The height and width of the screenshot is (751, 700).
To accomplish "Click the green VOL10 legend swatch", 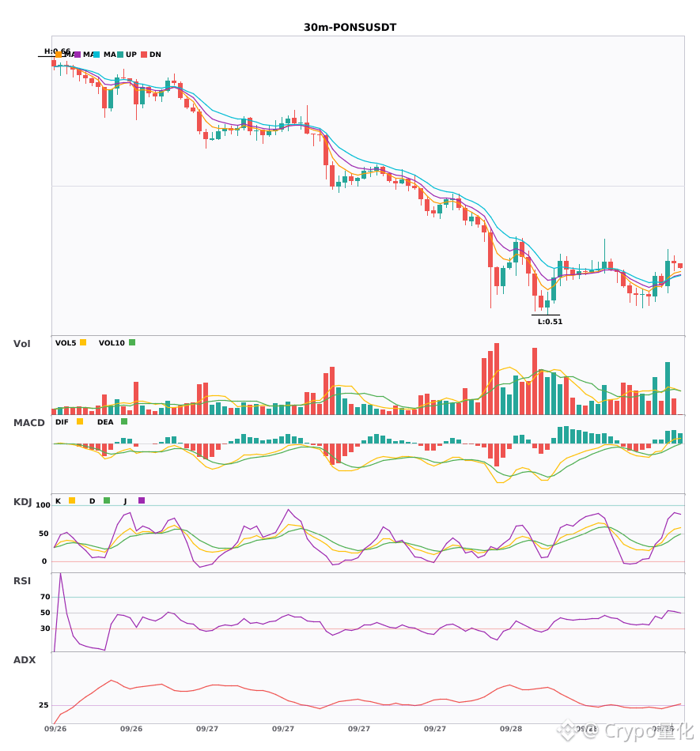I will 132,342.
